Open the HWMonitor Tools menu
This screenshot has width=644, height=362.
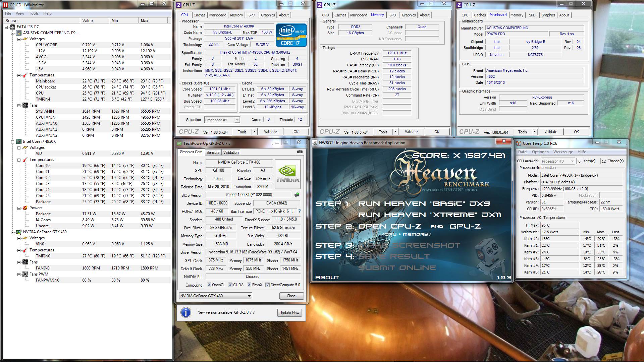(34, 13)
